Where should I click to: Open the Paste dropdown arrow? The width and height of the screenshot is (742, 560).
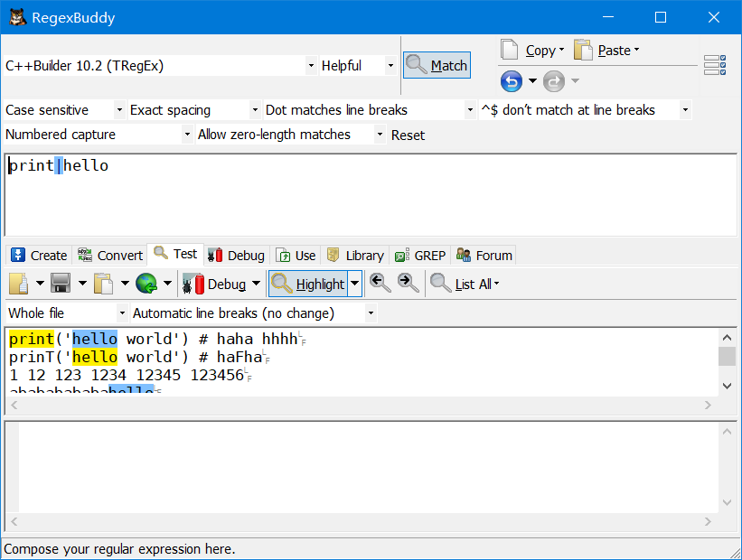click(636, 50)
